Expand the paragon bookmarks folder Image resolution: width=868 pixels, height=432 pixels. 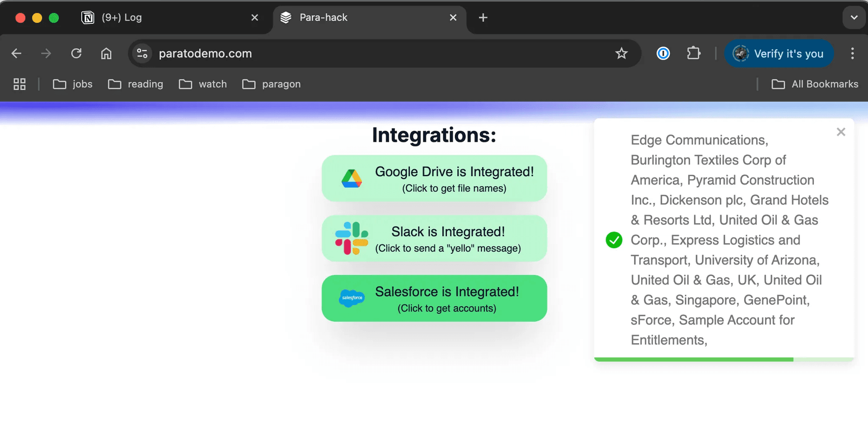(x=272, y=84)
